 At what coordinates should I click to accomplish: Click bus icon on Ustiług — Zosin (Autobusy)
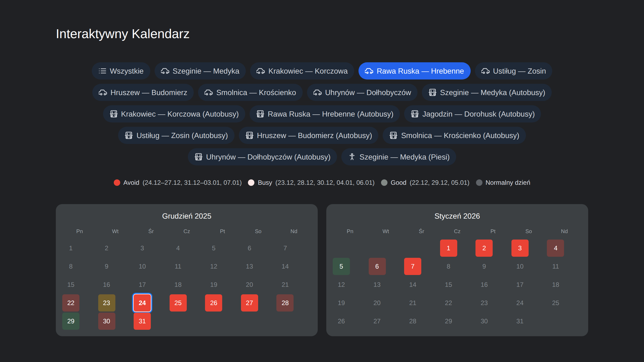[x=129, y=135]
